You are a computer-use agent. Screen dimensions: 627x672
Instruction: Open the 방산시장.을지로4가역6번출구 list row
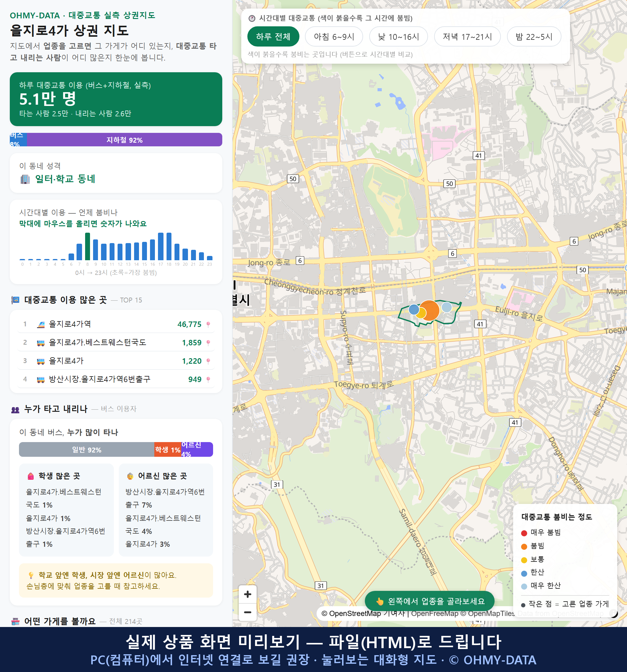pos(116,379)
